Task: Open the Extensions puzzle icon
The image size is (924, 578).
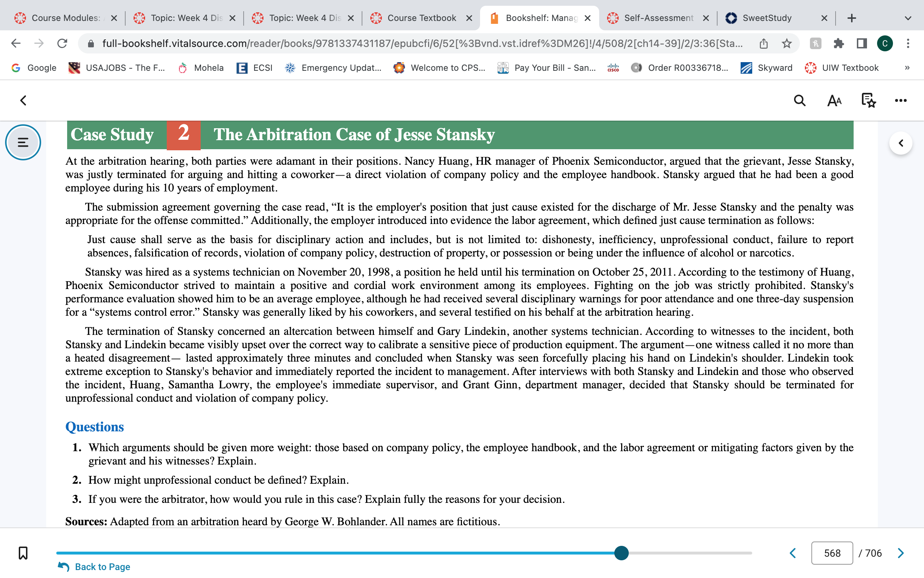Action: (838, 43)
